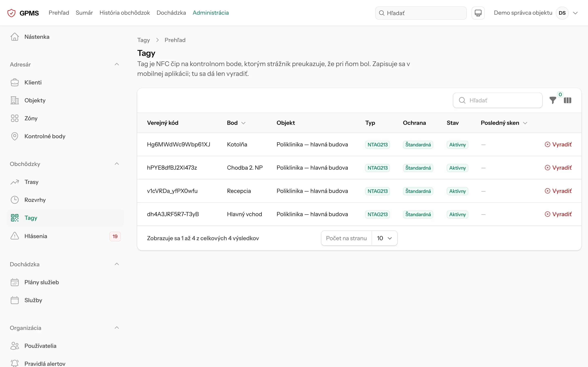
Task: Collapse the Obchôdzky section
Action: [x=117, y=164]
